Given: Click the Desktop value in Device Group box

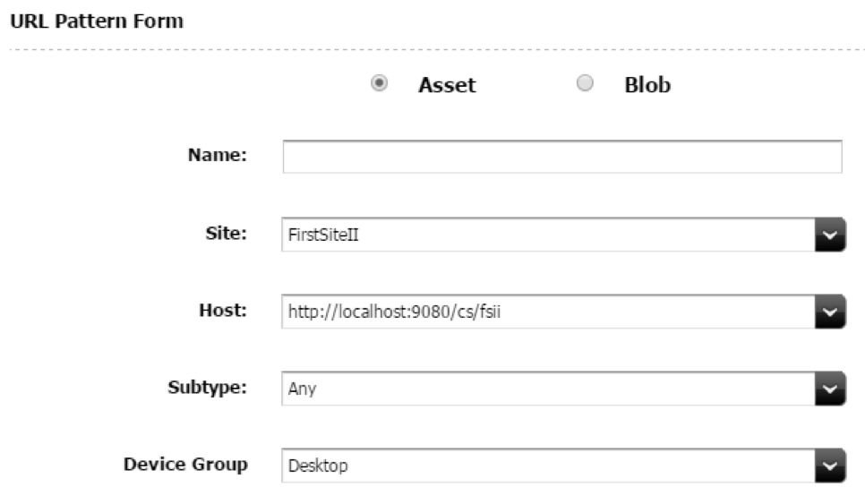Looking at the screenshot, I should pyautogui.click(x=318, y=466).
